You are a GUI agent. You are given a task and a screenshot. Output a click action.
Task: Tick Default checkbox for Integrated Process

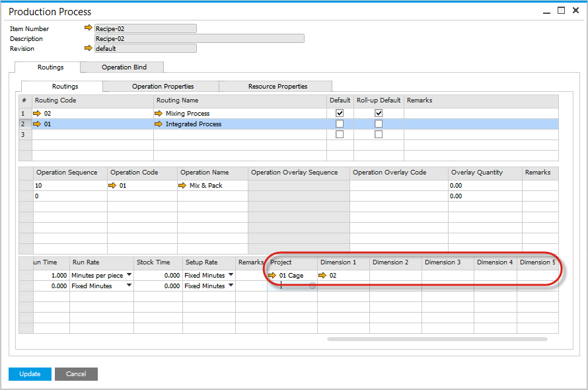pyautogui.click(x=340, y=124)
